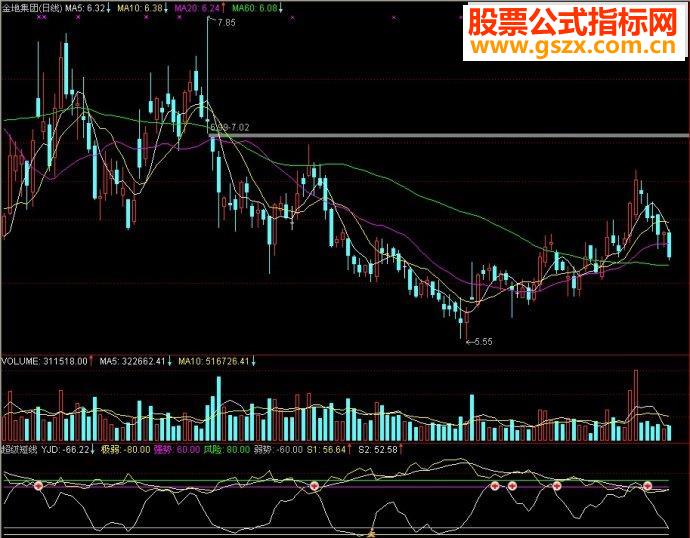Click the stock title 金地集团(日线)

tap(32, 8)
